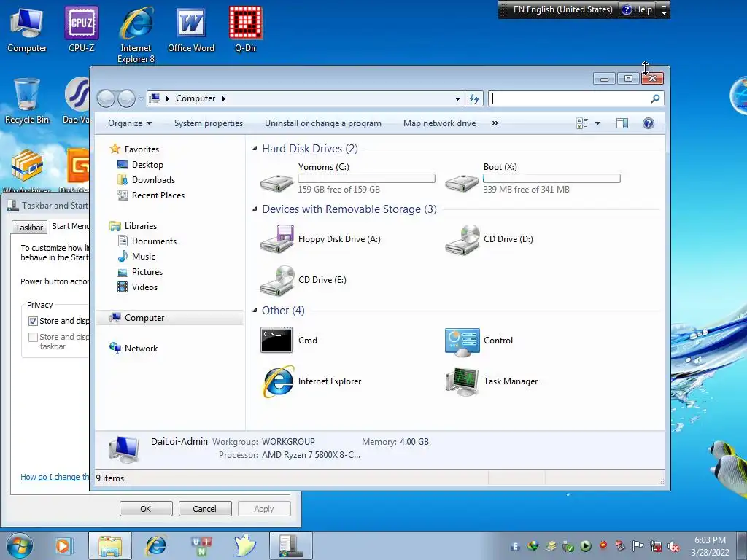Launch Q-Dir from the desktop
Screen dimensions: 747x560
point(246,29)
